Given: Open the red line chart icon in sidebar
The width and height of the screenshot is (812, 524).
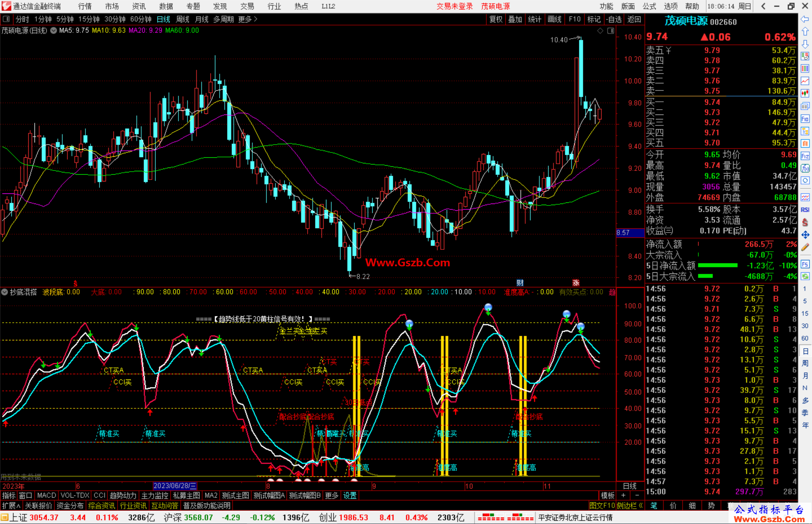Looking at the screenshot, I should pos(805,81).
